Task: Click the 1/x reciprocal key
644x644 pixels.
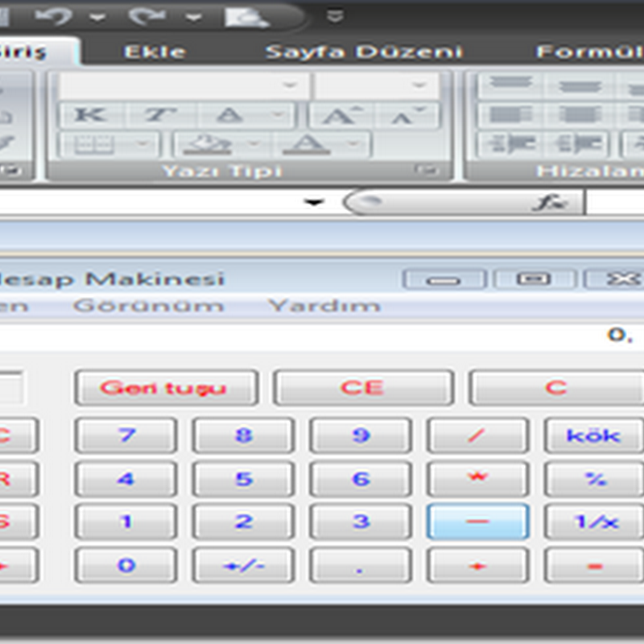Action: point(594,522)
